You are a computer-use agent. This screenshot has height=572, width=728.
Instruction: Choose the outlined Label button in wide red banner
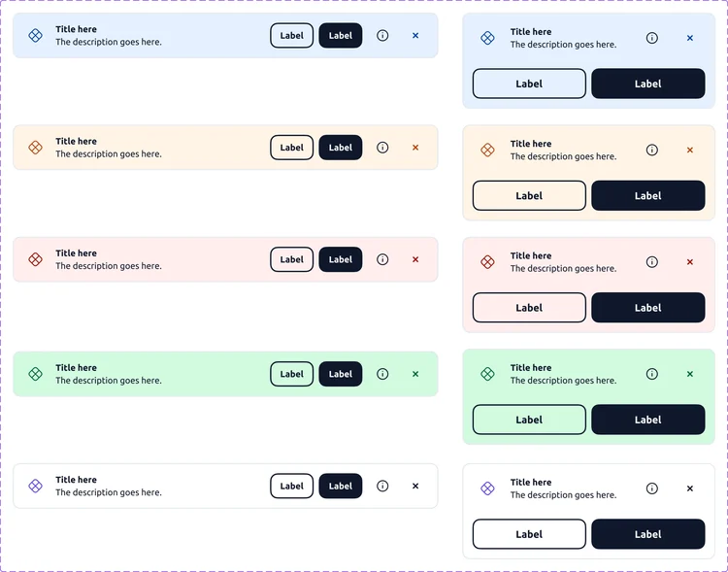pos(291,259)
